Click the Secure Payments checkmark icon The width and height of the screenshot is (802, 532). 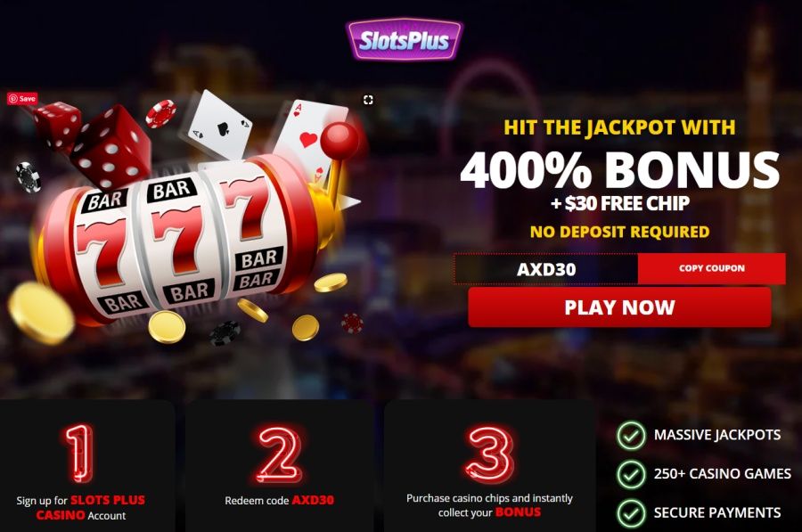(x=631, y=512)
